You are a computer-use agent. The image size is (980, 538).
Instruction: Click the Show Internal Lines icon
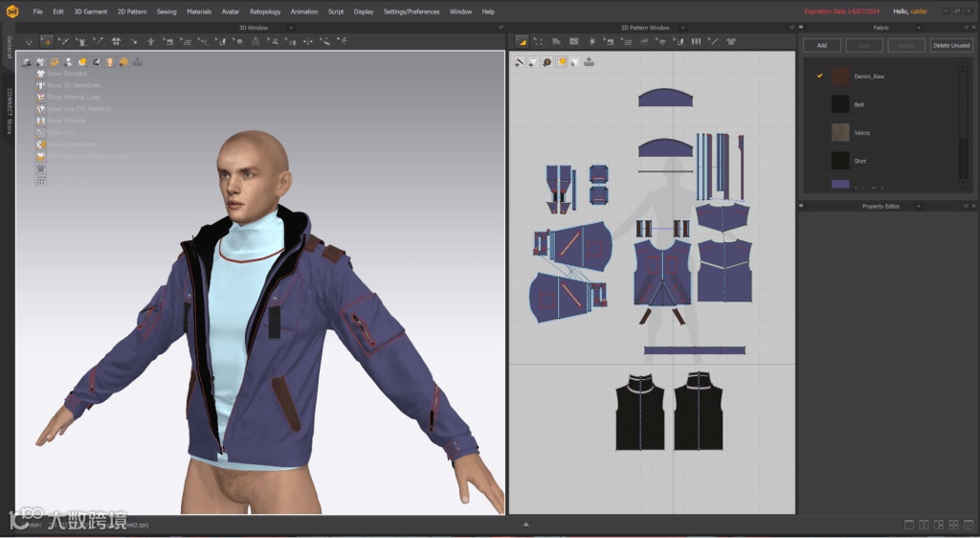[41, 98]
